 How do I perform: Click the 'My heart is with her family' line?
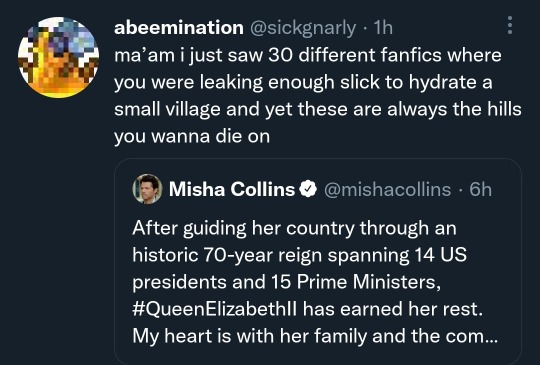point(315,336)
